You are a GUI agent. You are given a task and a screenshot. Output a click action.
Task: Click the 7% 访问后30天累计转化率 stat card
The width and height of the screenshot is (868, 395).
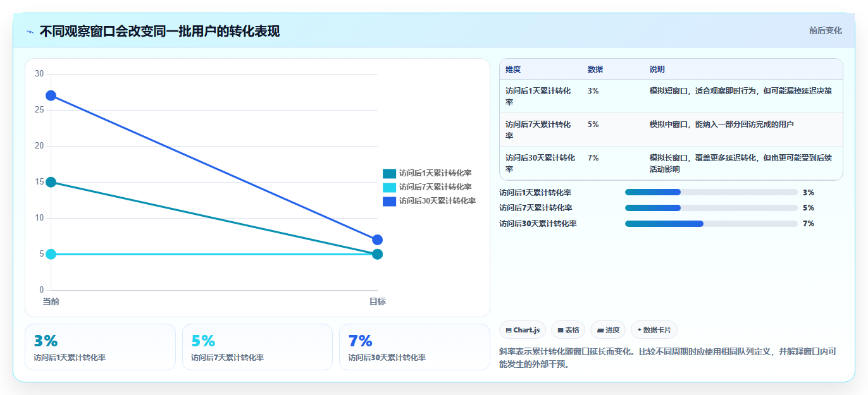tap(414, 347)
